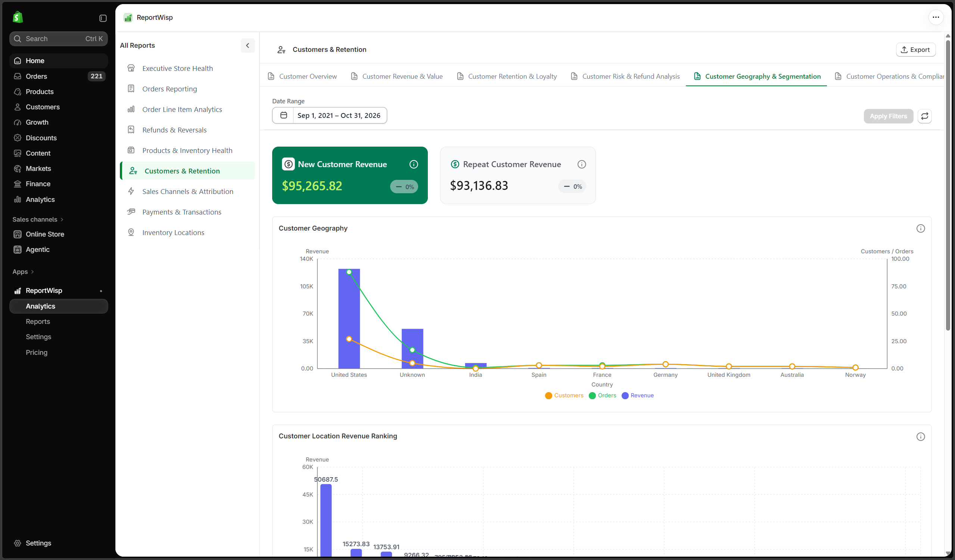Open the three-dot more options menu
Image resolution: width=955 pixels, height=560 pixels.
point(935,17)
